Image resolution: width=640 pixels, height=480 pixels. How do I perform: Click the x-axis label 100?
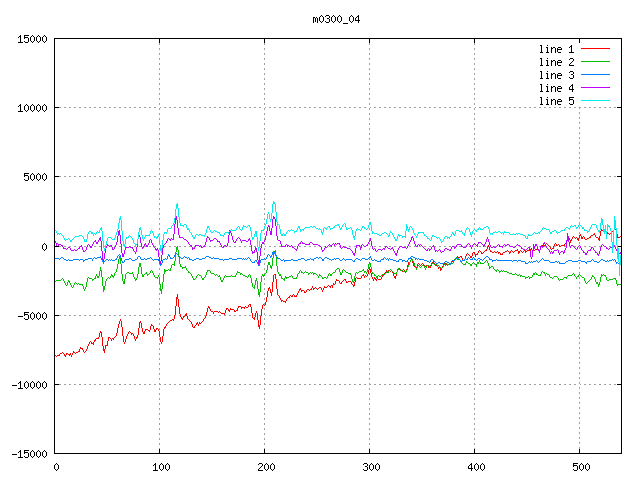(161, 467)
